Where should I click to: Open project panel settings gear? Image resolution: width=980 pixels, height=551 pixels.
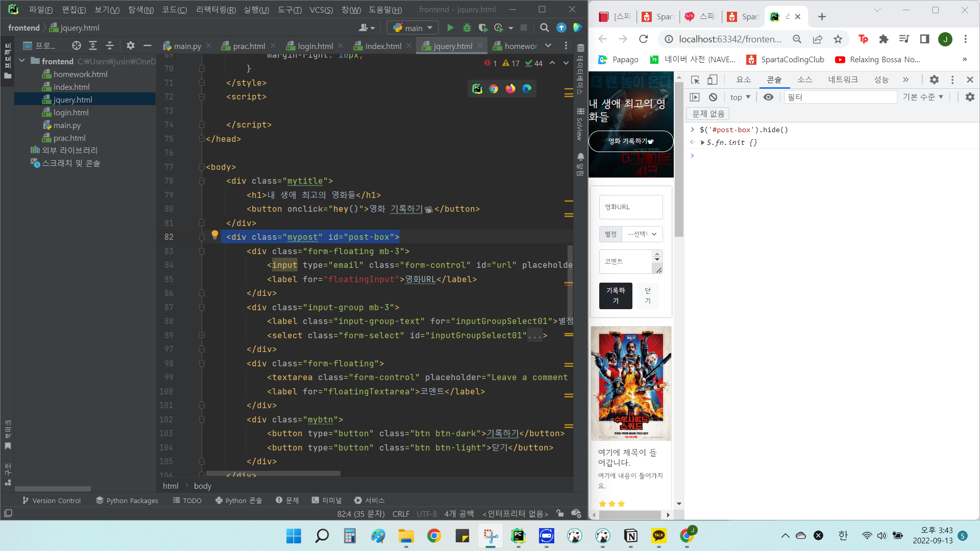click(131, 46)
